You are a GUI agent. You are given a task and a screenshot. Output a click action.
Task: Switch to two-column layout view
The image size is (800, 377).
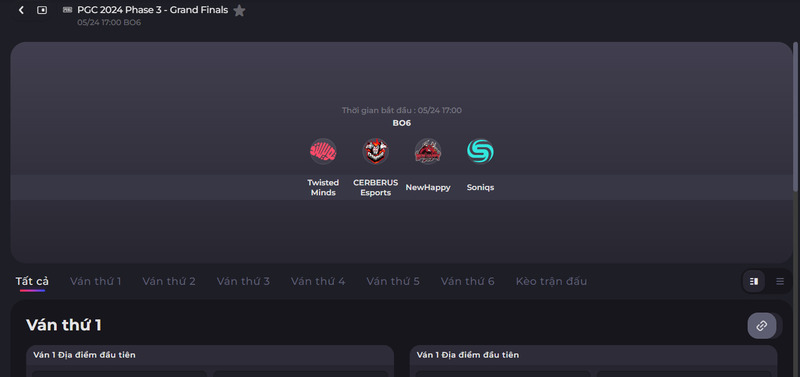(x=754, y=282)
